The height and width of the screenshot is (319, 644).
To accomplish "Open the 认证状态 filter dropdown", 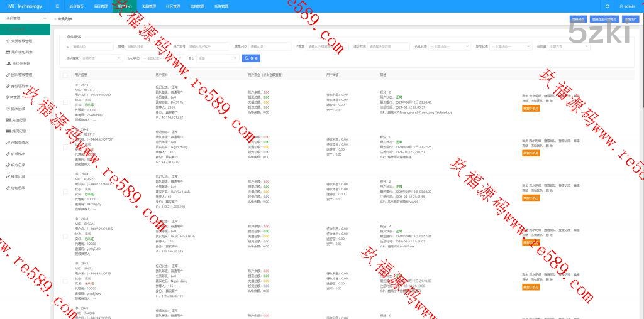I will (x=450, y=46).
